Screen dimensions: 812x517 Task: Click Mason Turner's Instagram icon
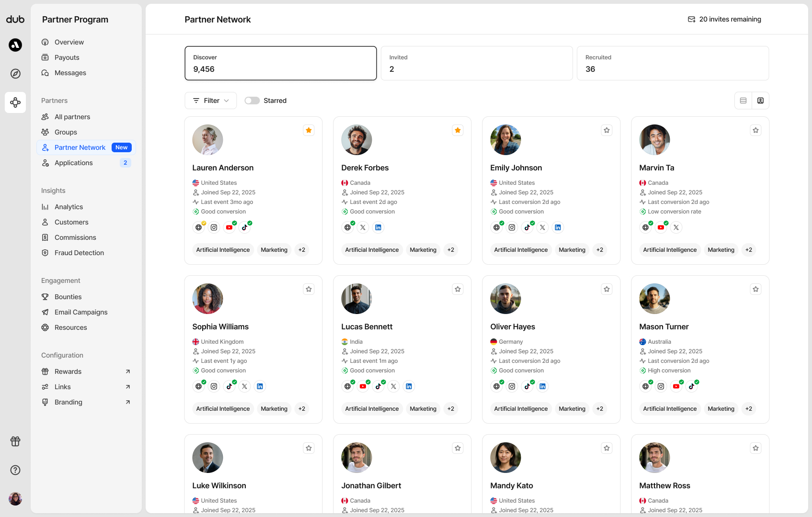pos(661,386)
